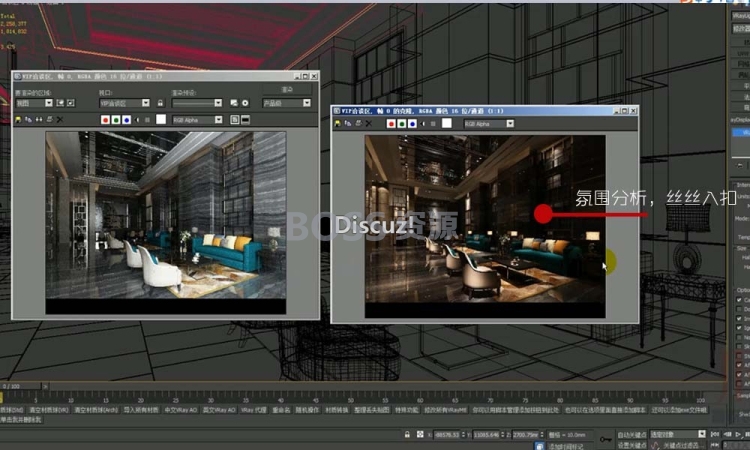The width and height of the screenshot is (750, 450).
Task: Display alpha channel in clone window
Action: click(x=423, y=123)
